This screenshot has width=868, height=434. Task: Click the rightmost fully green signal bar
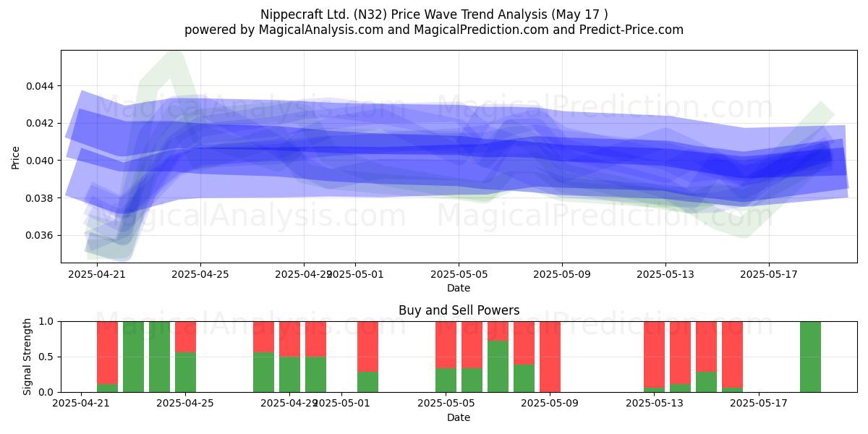[810, 357]
